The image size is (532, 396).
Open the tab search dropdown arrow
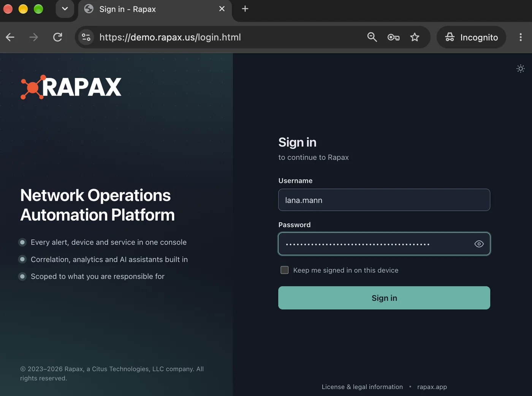[65, 9]
